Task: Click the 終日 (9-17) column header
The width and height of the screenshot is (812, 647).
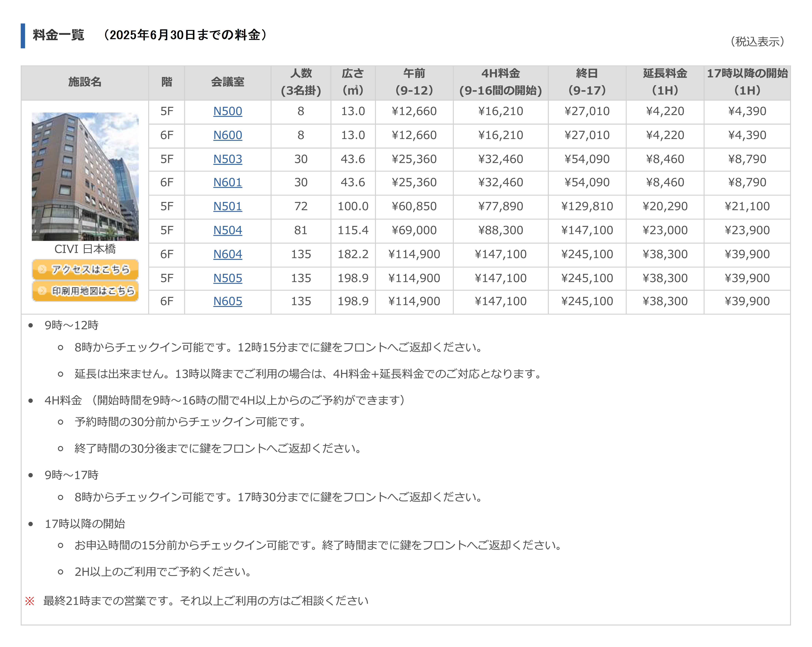Action: pos(587,82)
